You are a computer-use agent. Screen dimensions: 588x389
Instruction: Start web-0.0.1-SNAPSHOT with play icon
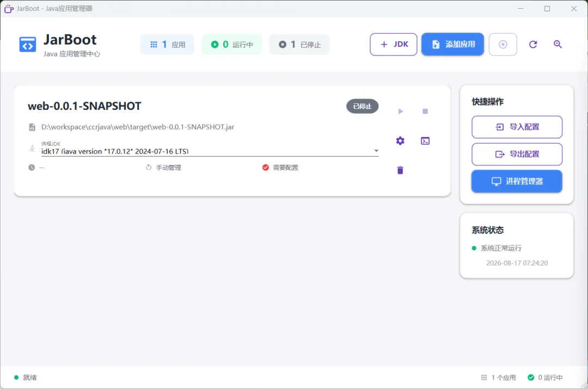point(401,112)
